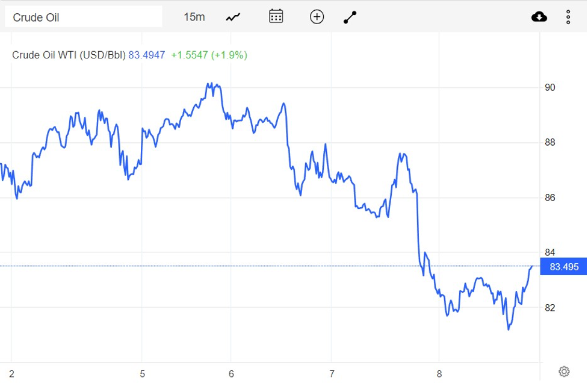Open the three-dot more options menu
This screenshot has height=386, width=588.
click(568, 17)
